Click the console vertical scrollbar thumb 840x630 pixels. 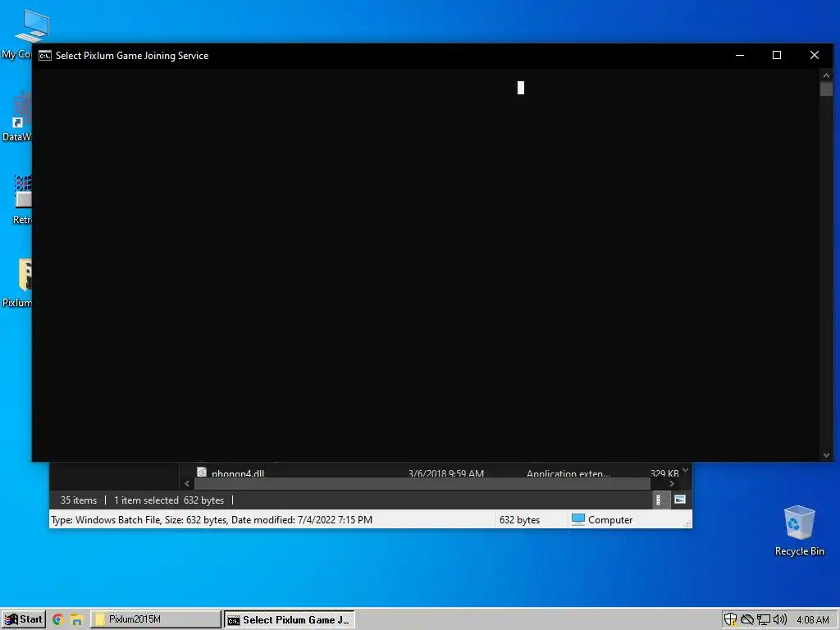tap(826, 89)
